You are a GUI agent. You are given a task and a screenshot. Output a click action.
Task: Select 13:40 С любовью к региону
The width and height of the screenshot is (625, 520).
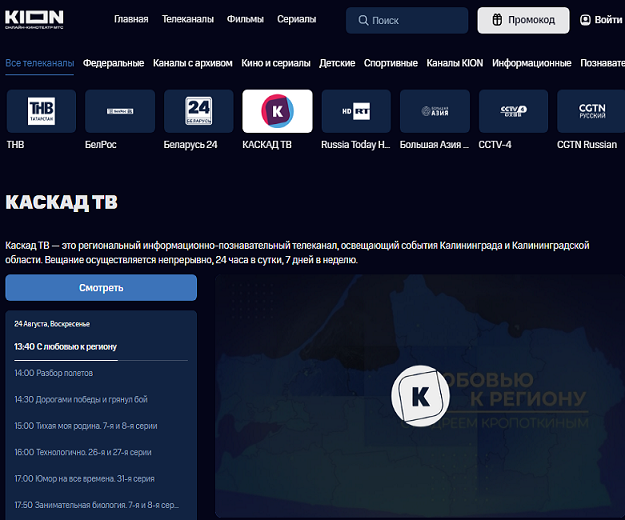pos(65,347)
